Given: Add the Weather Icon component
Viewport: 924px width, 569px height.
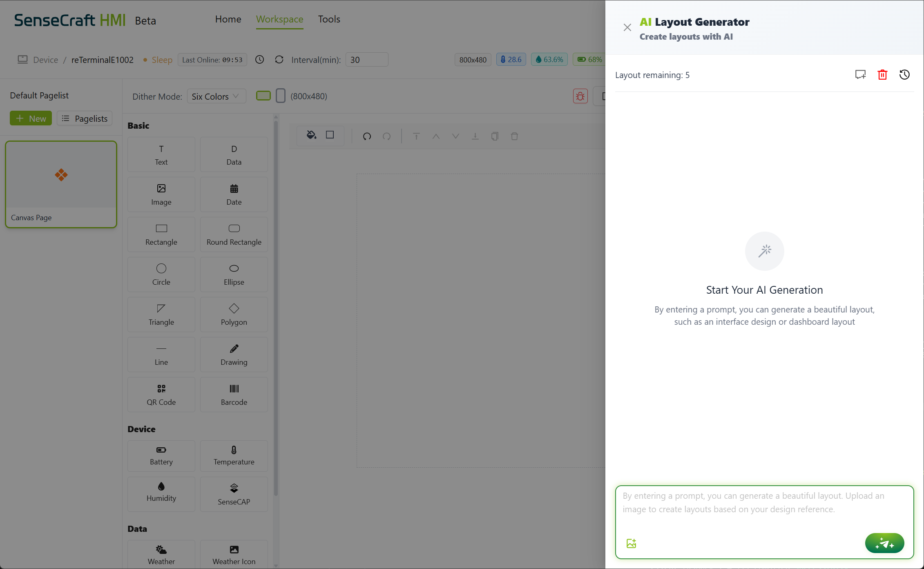Looking at the screenshot, I should coord(234,554).
